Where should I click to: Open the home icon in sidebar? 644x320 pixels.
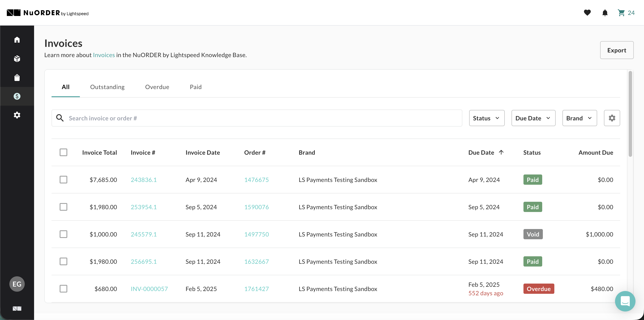tap(17, 40)
